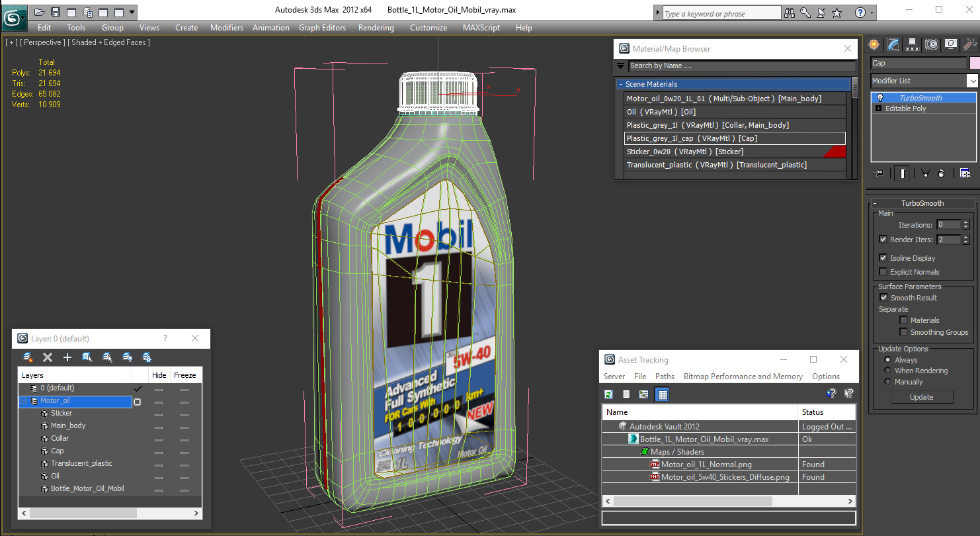Open the Modify command panel tab
The height and width of the screenshot is (536, 980).
893,44
